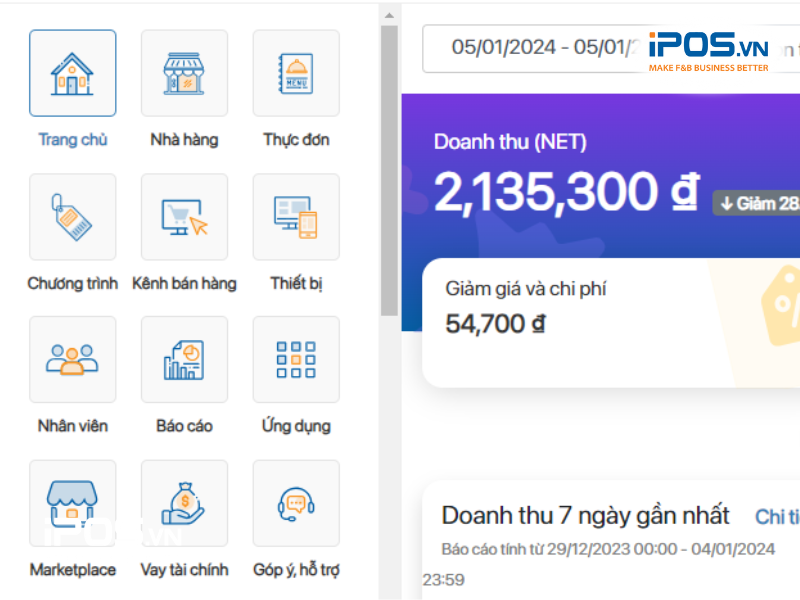Viewport: 800px width, 600px height.
Task: Click the Chương trình price tag icon
Action: pyautogui.click(x=72, y=217)
